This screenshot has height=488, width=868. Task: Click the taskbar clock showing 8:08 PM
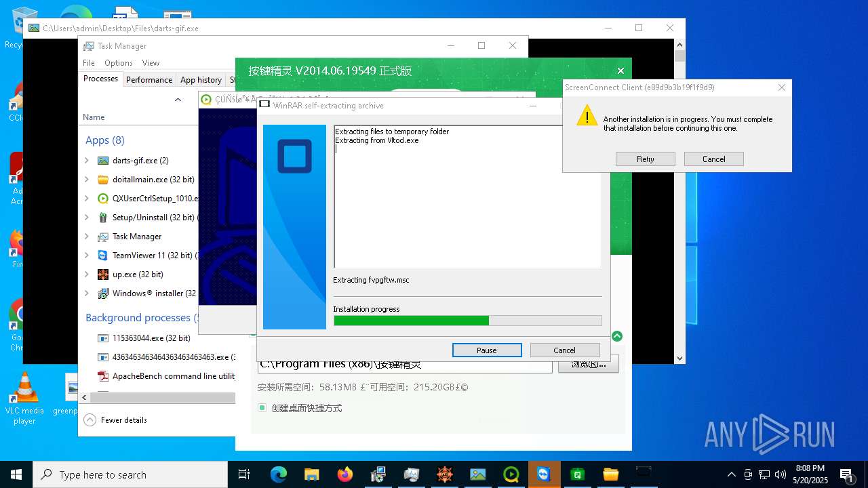[x=810, y=474]
